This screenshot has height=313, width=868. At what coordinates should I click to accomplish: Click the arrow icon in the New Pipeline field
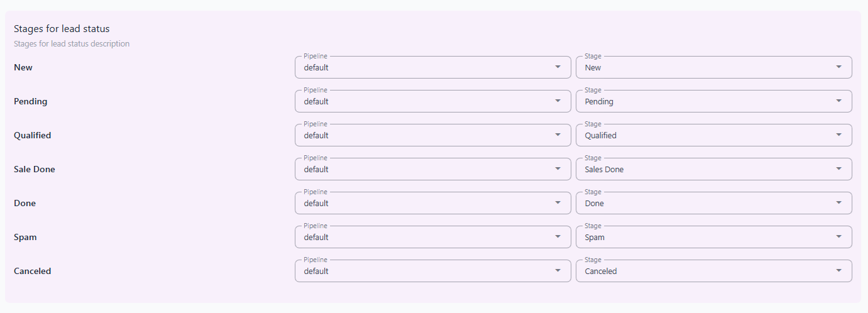(558, 67)
